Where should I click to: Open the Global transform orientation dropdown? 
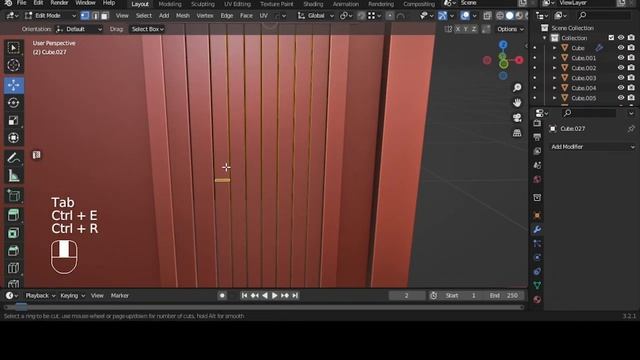pyautogui.click(x=316, y=16)
